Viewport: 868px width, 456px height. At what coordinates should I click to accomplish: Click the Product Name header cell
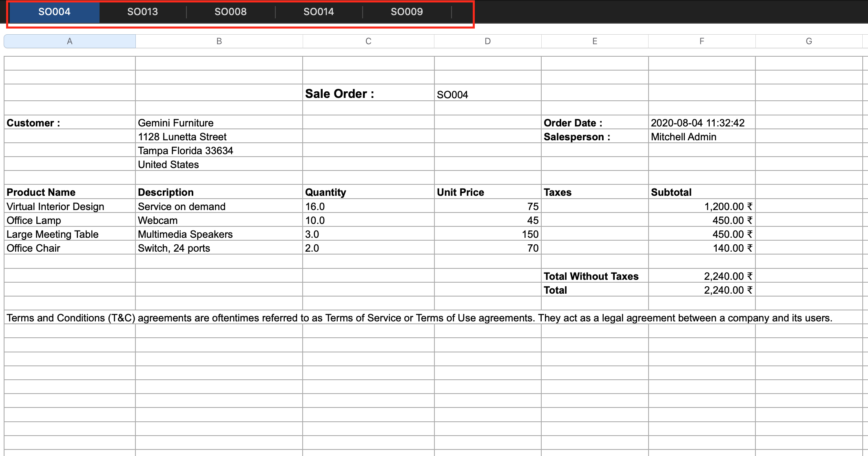click(x=70, y=192)
